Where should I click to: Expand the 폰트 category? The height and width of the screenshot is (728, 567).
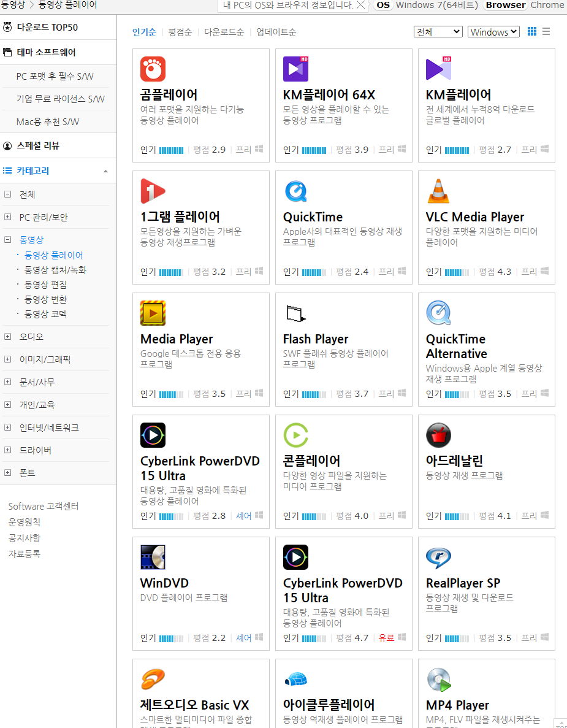click(x=7, y=473)
